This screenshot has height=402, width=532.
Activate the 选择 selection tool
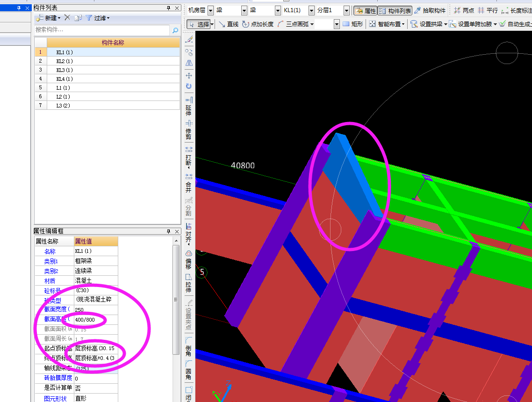click(199, 24)
